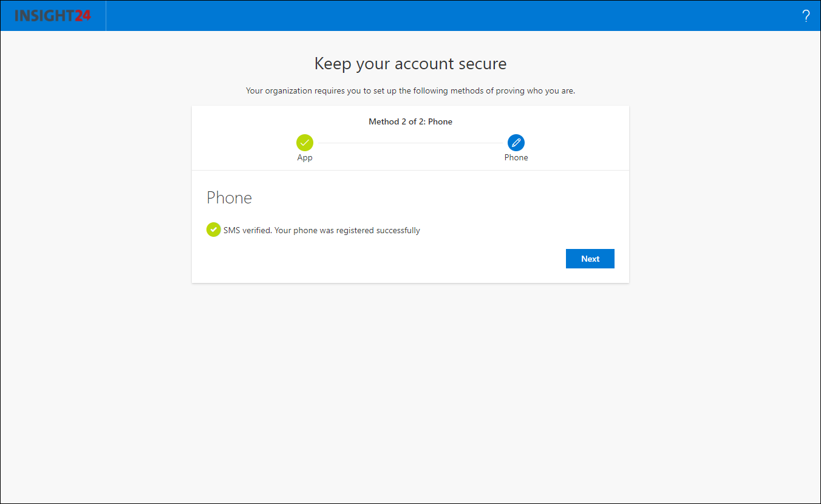Click the "Your organization requires you" description text
This screenshot has height=504, width=821.
[x=410, y=91]
